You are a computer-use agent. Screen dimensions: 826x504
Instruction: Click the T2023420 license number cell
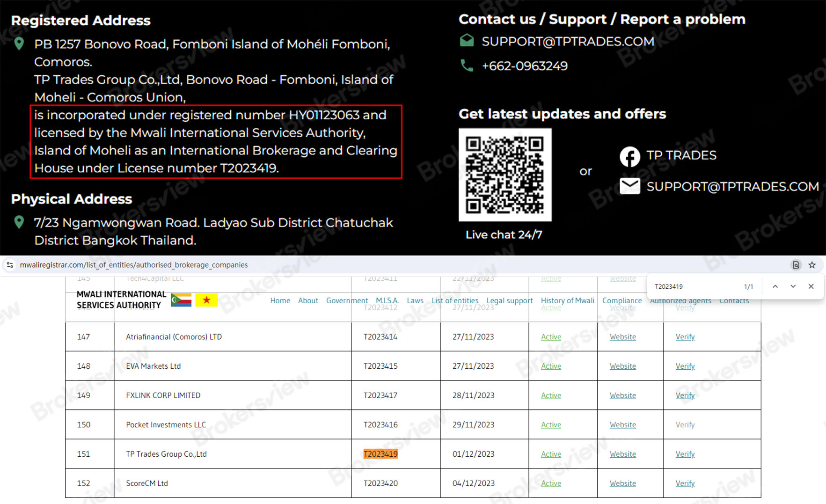point(380,483)
